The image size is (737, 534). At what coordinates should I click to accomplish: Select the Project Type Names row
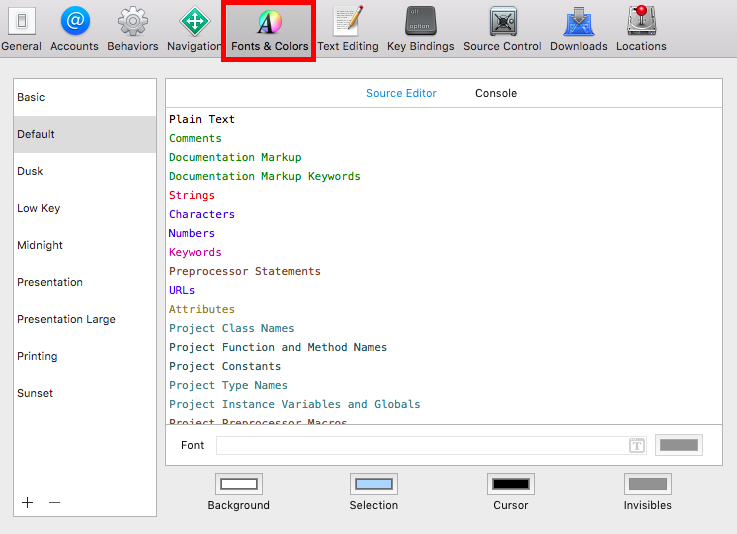[444, 385]
